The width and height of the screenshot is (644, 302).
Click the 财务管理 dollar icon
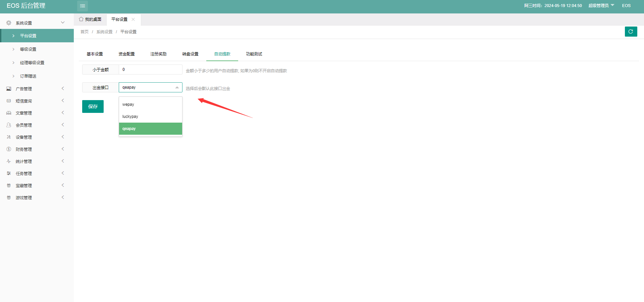point(9,149)
